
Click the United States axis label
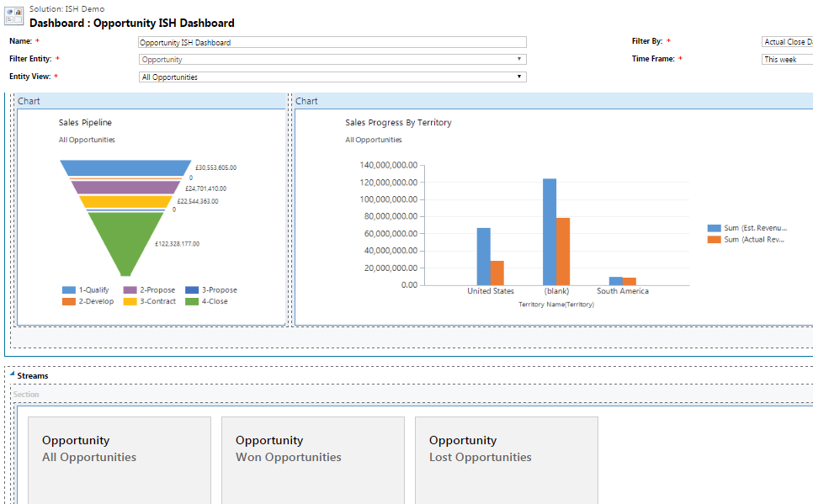pyautogui.click(x=491, y=291)
